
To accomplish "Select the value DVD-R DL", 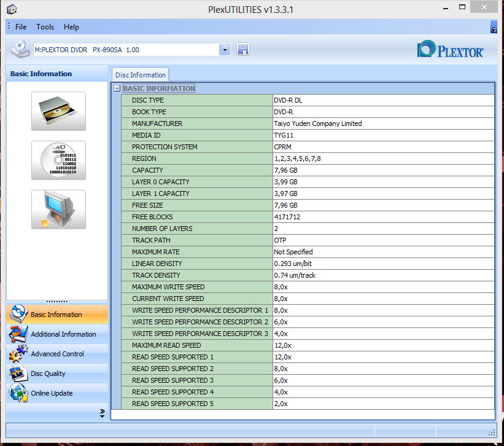I will 288,100.
